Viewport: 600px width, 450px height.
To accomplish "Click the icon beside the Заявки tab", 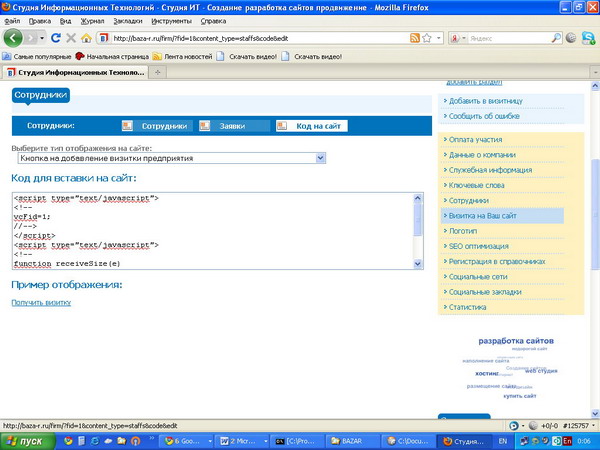I will pyautogui.click(x=205, y=126).
